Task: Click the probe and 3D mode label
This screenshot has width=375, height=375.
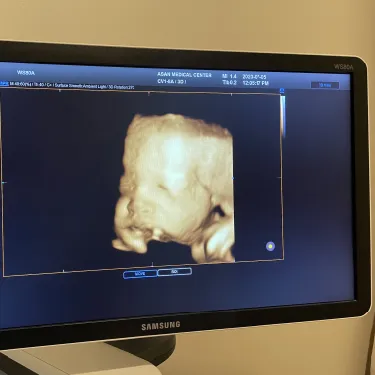Action: coord(172,82)
